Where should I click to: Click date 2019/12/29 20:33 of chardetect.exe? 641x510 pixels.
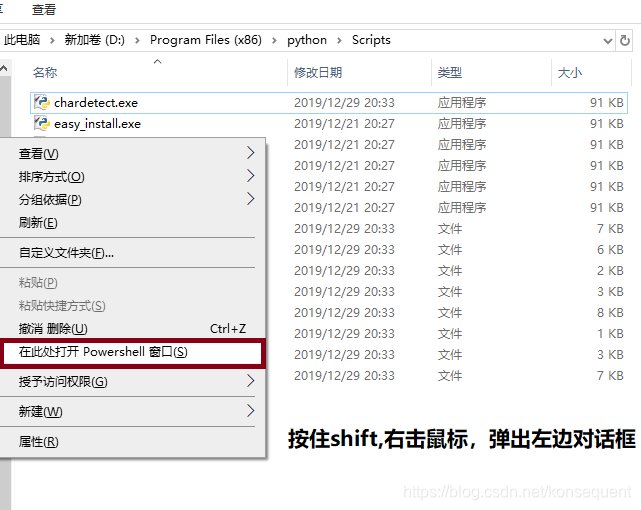344,103
